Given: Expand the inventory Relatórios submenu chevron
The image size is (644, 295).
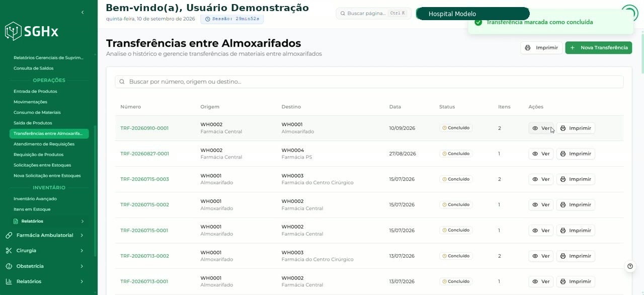Looking at the screenshot, I should [x=82, y=221].
